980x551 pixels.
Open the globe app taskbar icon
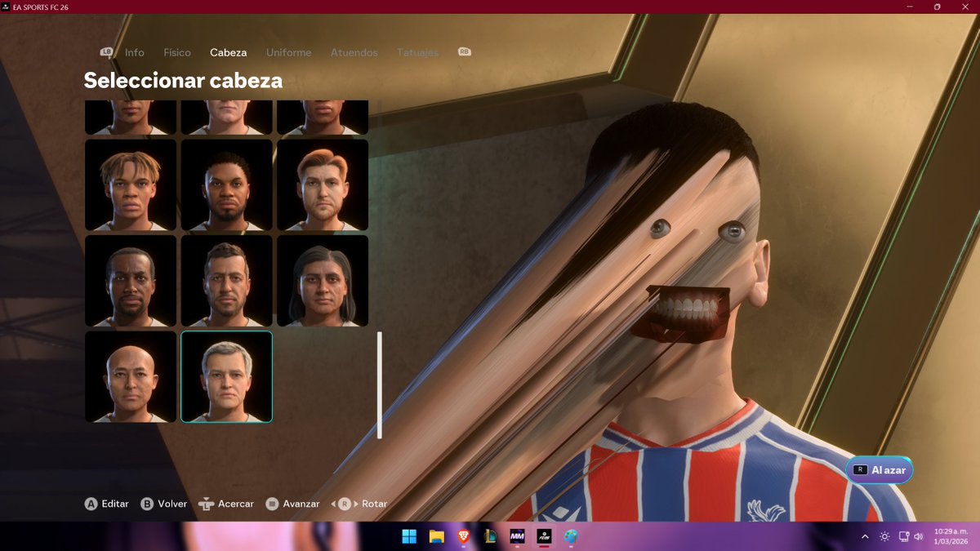(571, 536)
